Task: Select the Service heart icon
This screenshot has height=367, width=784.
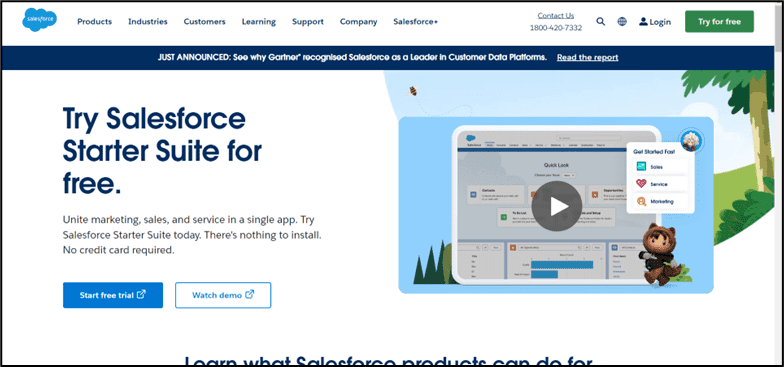Action: point(641,184)
